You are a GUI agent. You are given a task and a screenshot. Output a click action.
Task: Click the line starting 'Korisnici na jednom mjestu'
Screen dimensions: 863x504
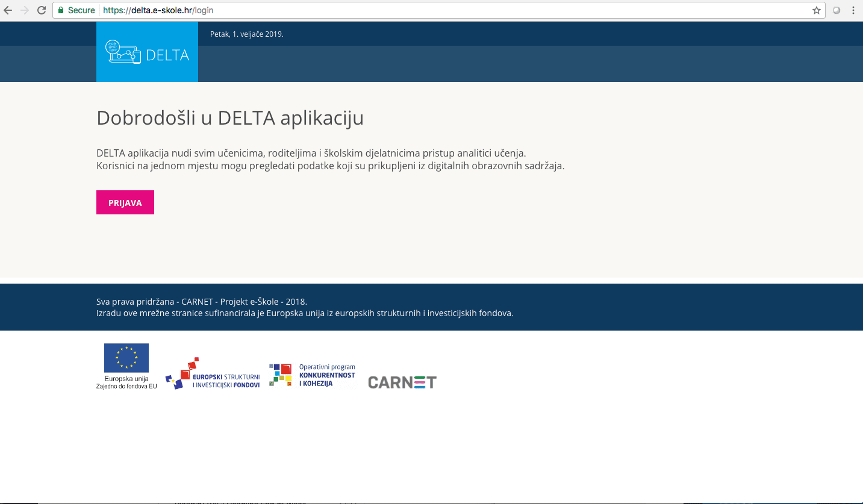point(330,166)
